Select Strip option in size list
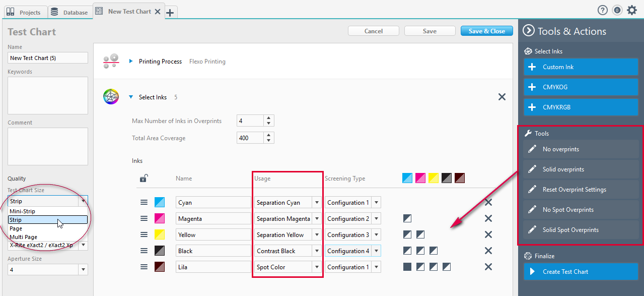The image size is (644, 296). [x=48, y=220]
